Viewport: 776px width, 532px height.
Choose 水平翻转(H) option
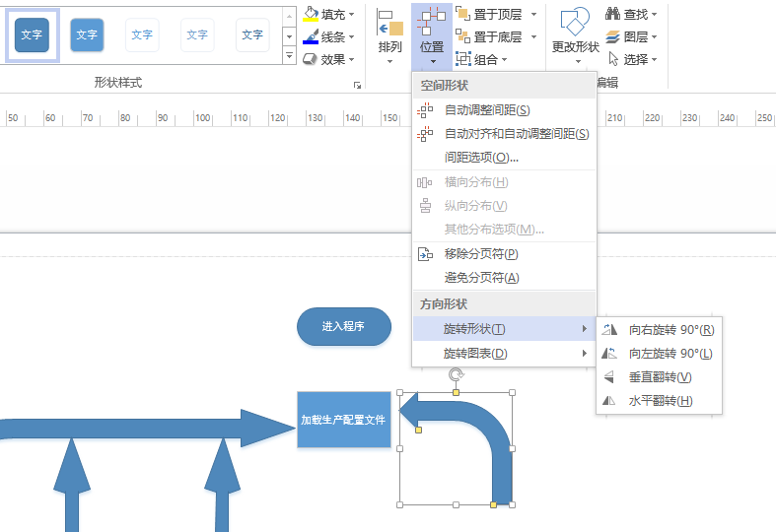[x=659, y=401]
